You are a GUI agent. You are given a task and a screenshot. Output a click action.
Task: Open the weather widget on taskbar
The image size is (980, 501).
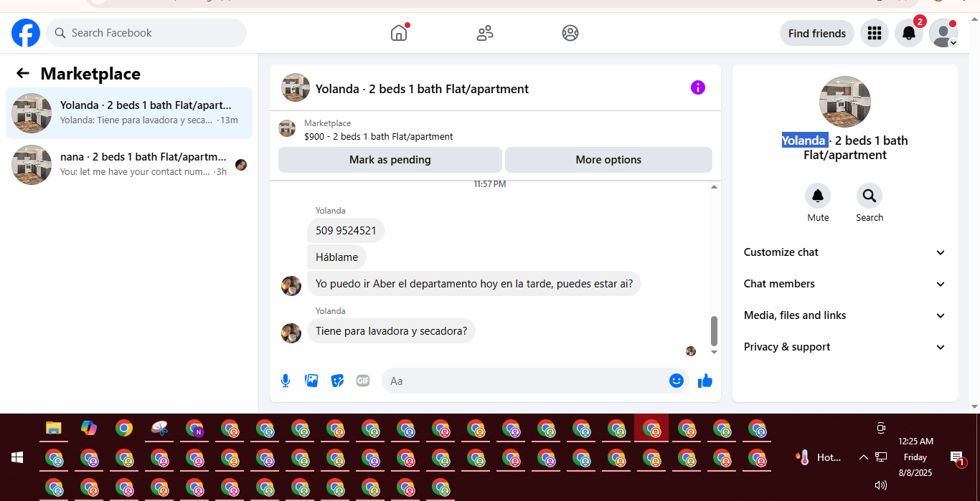click(819, 457)
